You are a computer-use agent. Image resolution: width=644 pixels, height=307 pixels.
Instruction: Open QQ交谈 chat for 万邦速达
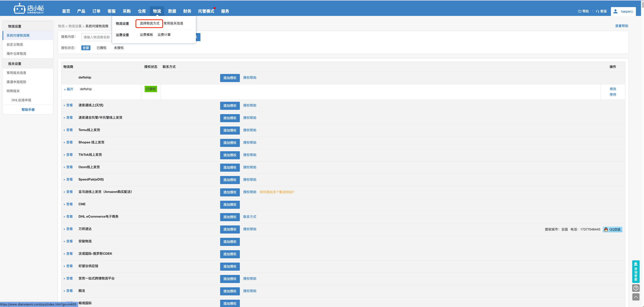tap(612, 229)
